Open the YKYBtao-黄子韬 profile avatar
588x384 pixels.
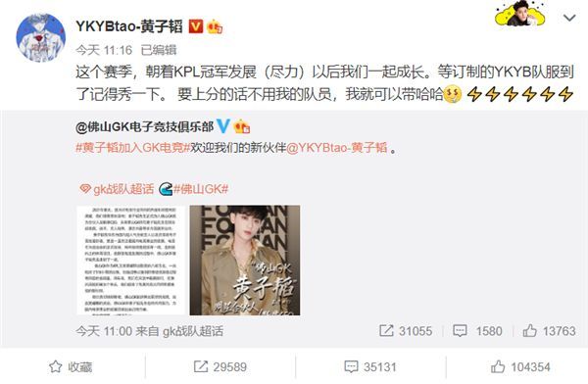click(41, 38)
